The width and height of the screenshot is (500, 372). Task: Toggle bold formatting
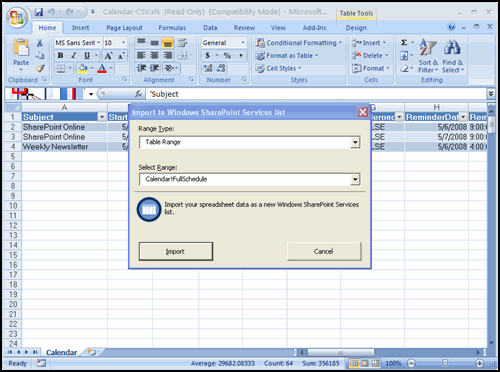pyautogui.click(x=60, y=55)
